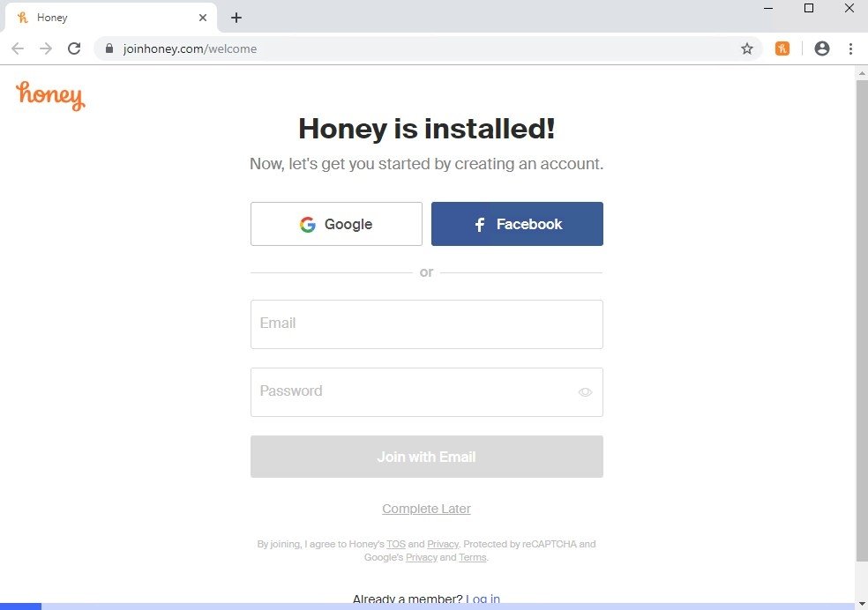Click the Join with Email button

(x=427, y=457)
